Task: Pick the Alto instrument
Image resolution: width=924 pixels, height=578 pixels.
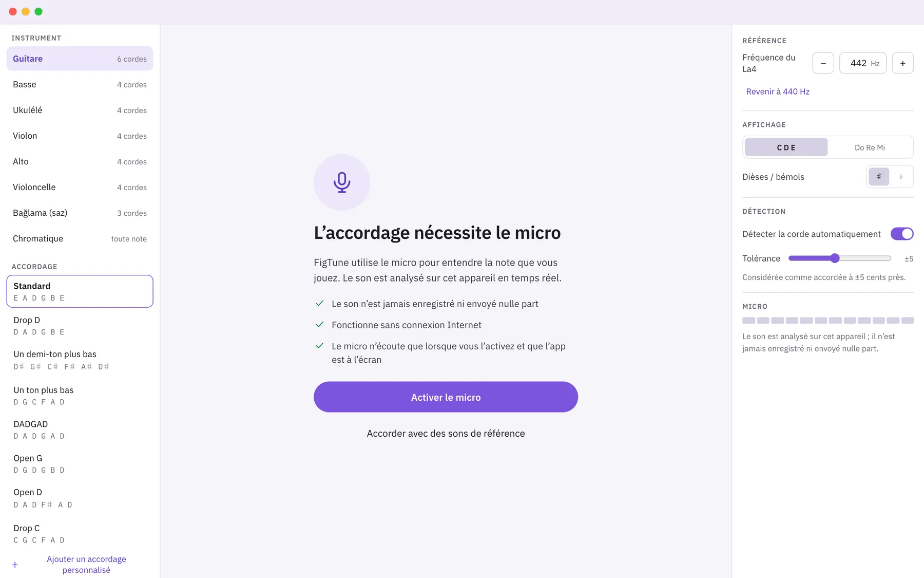Action: (x=80, y=161)
